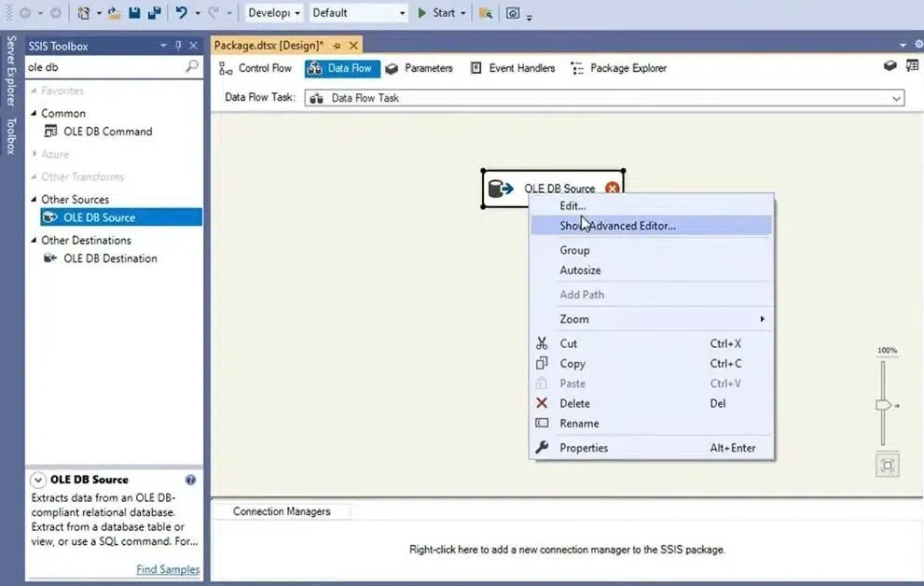Click the wrench Properties icon in context menu

coord(542,447)
